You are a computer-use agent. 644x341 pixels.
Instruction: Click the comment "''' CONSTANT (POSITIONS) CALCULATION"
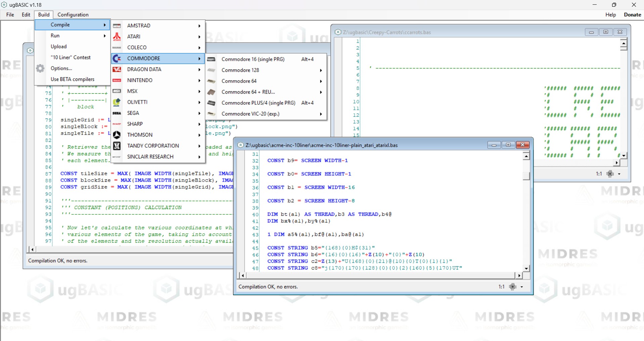[x=121, y=208]
